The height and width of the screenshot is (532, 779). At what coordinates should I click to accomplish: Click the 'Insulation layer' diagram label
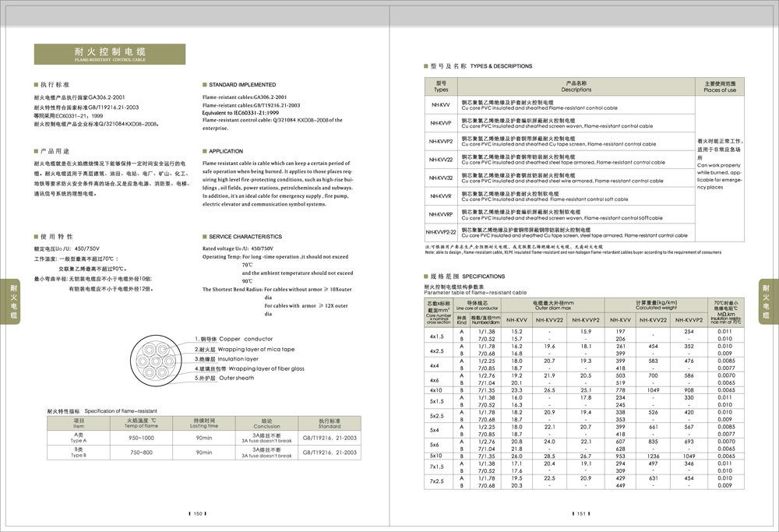coord(238,358)
